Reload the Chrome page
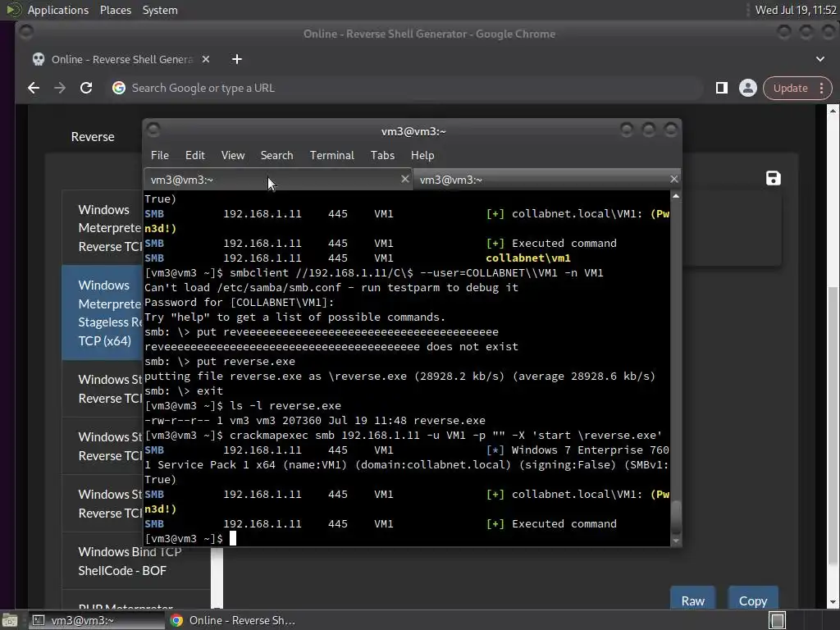Image resolution: width=840 pixels, height=630 pixels. coord(85,88)
